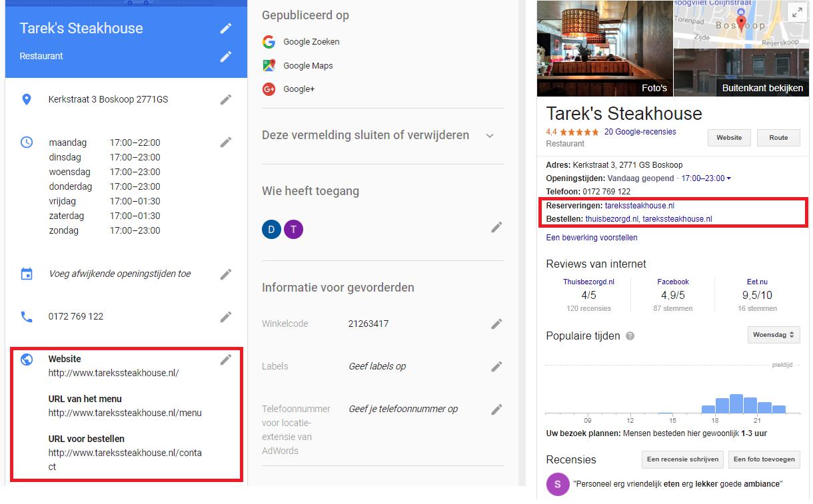Edit the Labels field pencil icon
Screen dimensions: 813x504
tap(496, 366)
